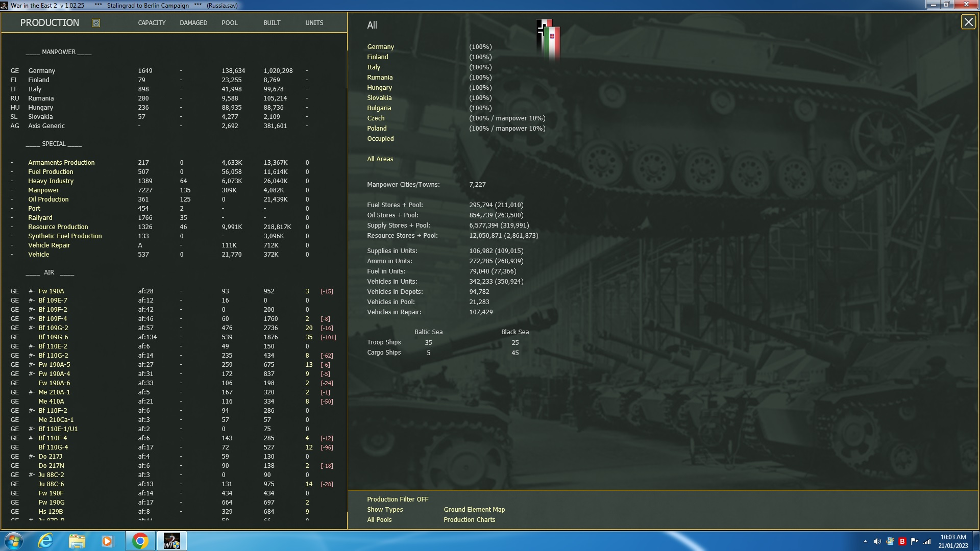Launch Internet Explorer from the taskbar
The image size is (980, 551).
point(45,540)
